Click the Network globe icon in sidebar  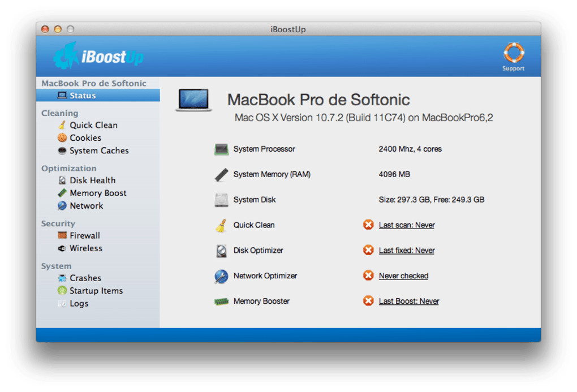62,206
